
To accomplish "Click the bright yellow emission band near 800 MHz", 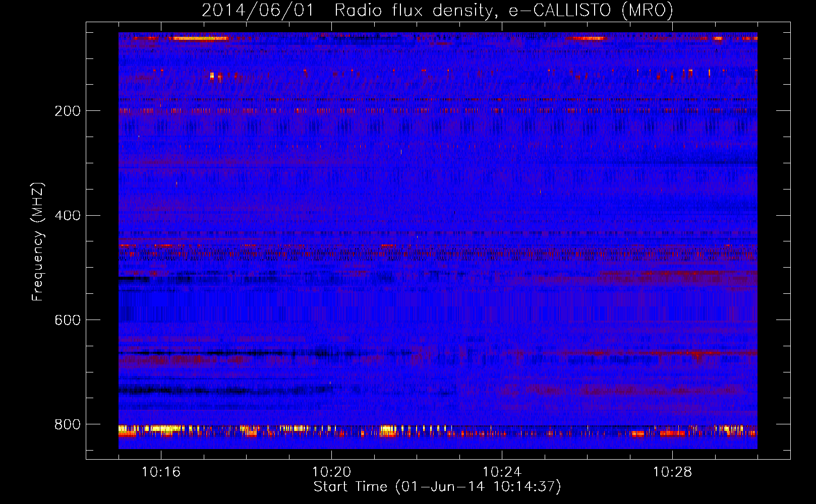I will 438,430.
